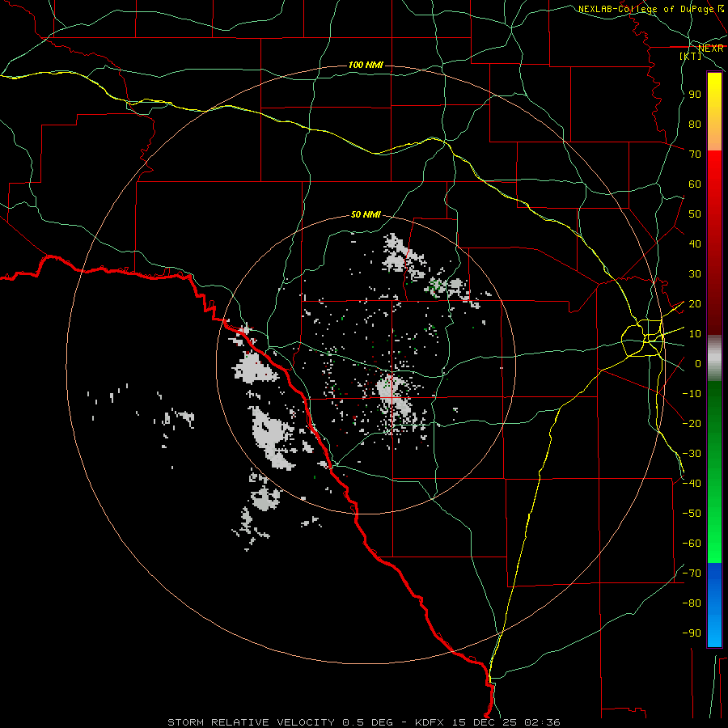Click the "50 NMI" range ring label
This screenshot has height=728, width=728.
tap(366, 214)
